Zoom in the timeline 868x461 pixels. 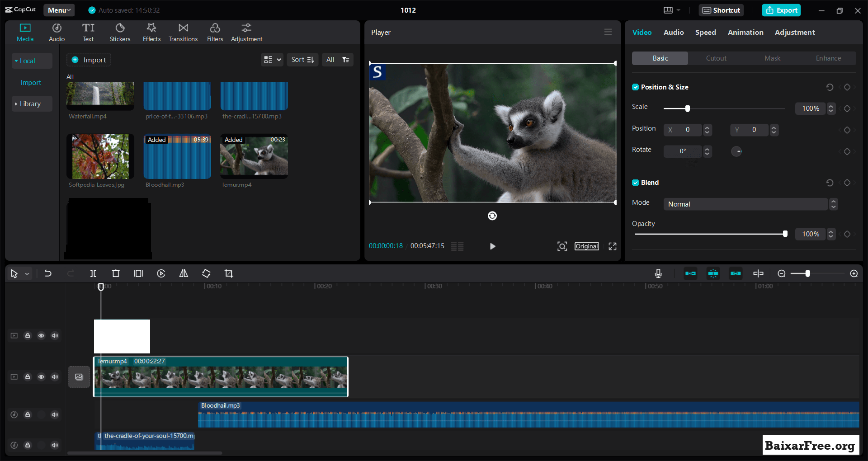[x=854, y=273]
